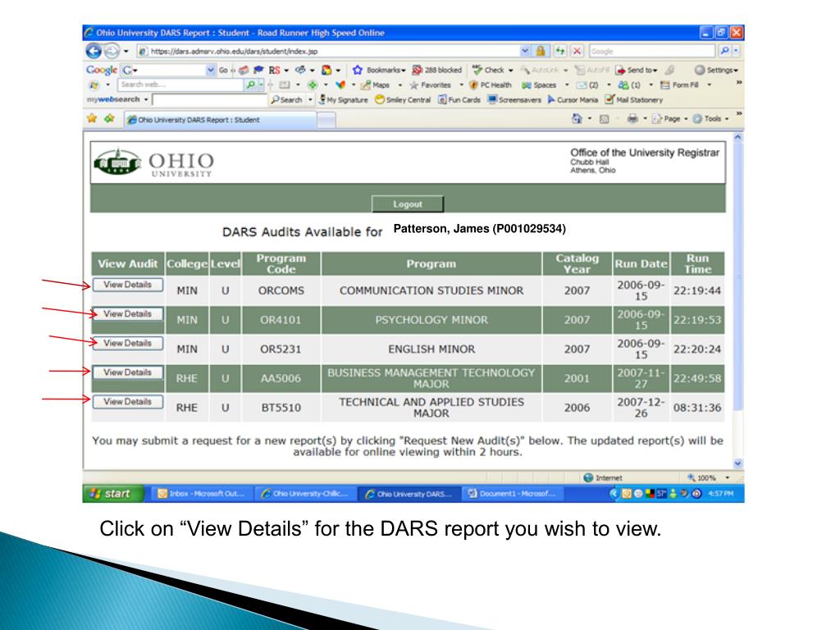This screenshot has width=840, height=630.
Task: Open a new blank browser tab
Action: pos(326,121)
